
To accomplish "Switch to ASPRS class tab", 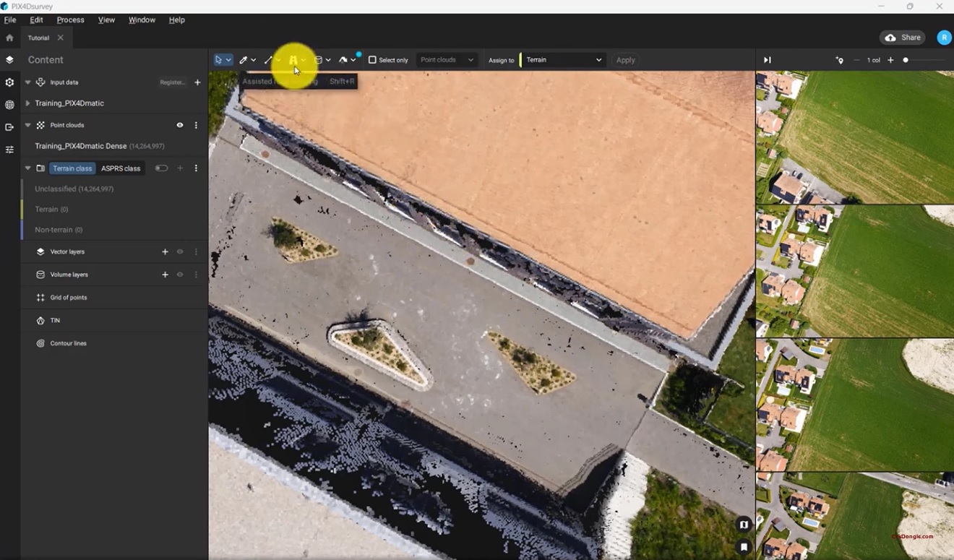I will 121,168.
